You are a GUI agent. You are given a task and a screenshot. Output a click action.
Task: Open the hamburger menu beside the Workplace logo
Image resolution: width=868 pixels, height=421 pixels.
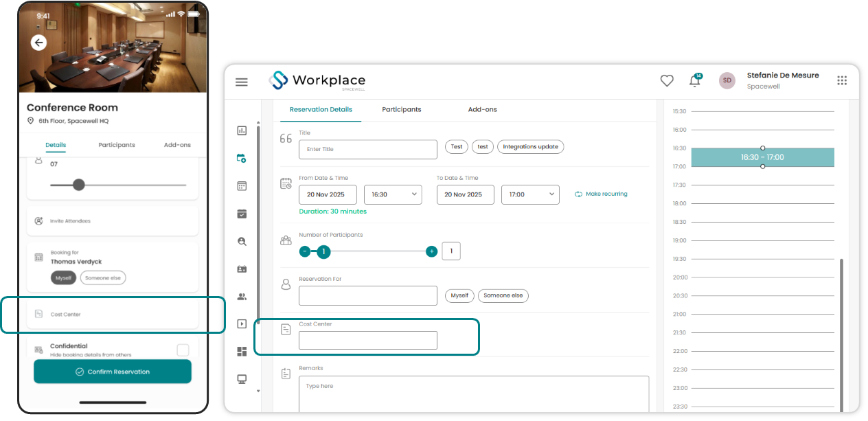[242, 82]
